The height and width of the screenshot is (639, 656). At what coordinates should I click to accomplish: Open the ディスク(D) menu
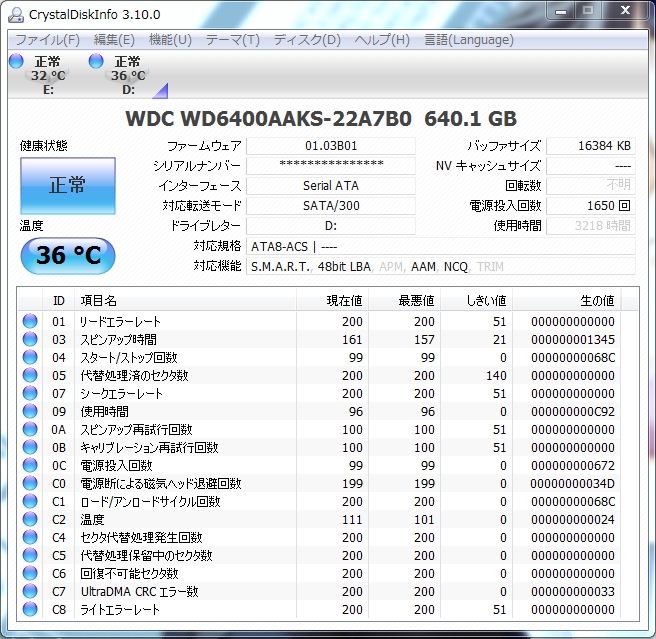307,40
